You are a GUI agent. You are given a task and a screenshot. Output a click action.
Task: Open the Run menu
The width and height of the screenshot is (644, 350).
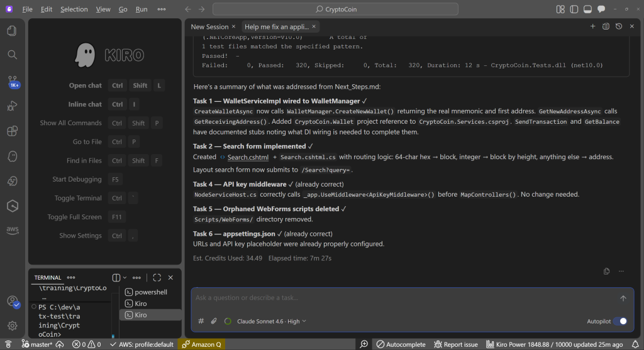click(x=142, y=9)
